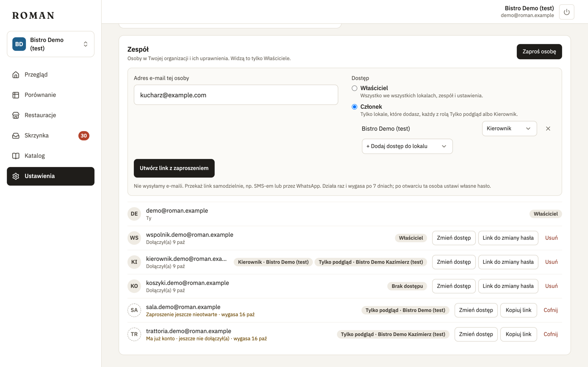Click the KI avatar for kierownik.demo
588x367 pixels.
click(x=134, y=262)
